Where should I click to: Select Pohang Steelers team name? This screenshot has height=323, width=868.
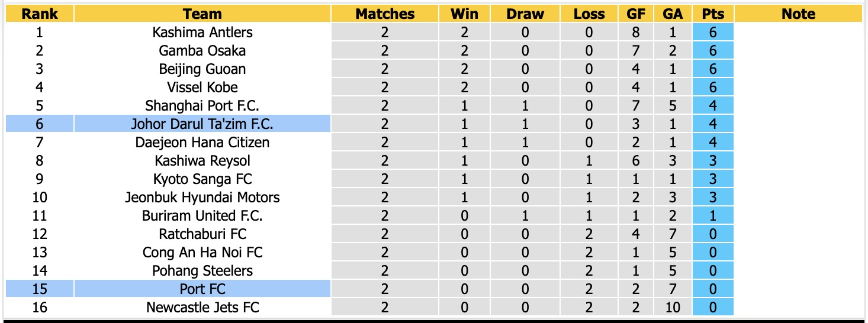coord(202,270)
